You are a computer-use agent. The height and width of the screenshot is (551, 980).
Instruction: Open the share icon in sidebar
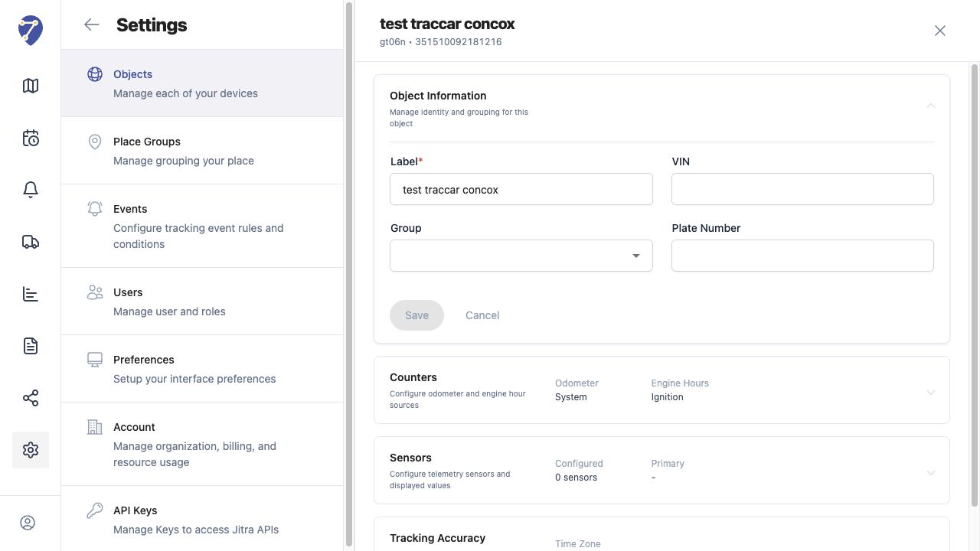click(31, 398)
